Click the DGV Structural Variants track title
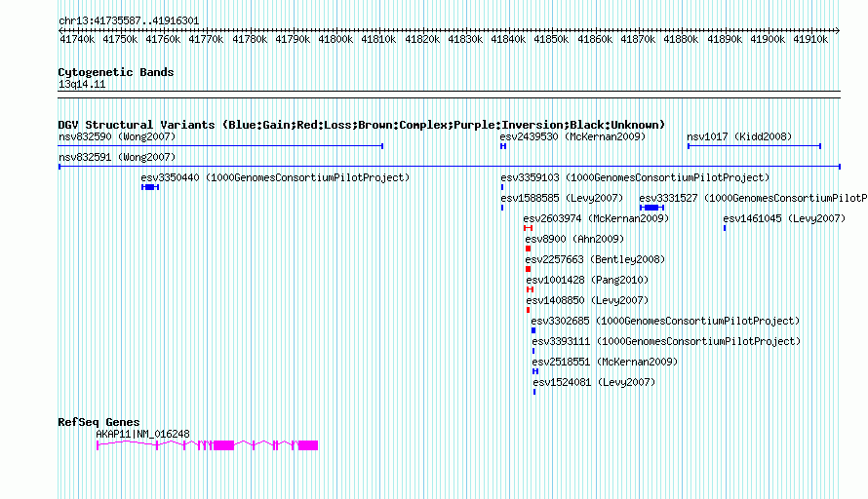Image resolution: width=868 pixels, height=499 pixels. point(362,125)
